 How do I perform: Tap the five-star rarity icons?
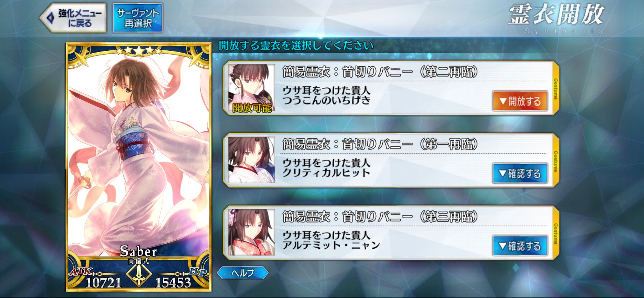click(139, 51)
